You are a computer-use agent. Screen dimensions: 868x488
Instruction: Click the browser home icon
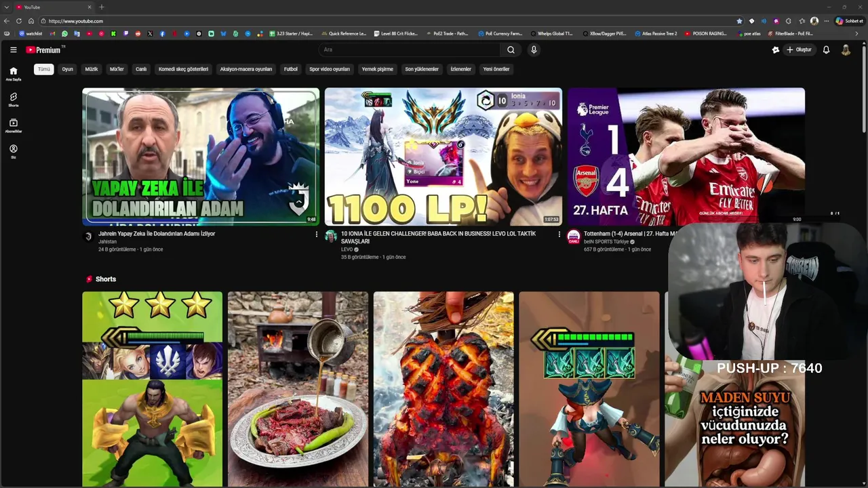pos(31,21)
